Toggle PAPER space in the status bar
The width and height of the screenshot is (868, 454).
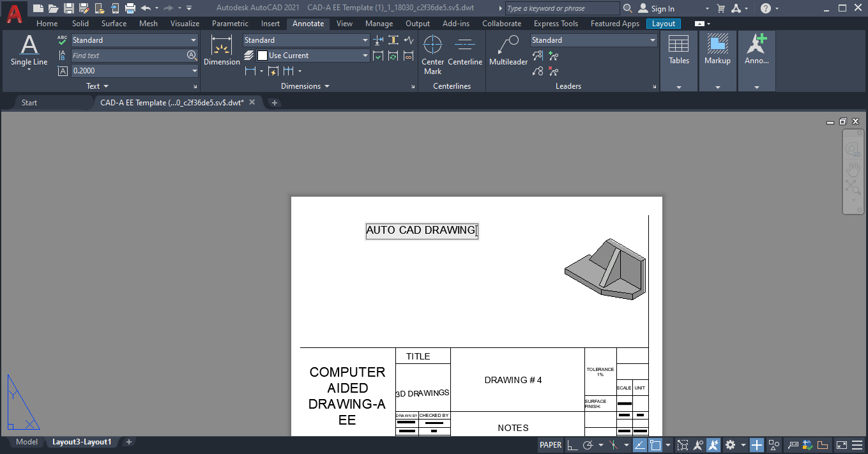coord(551,444)
